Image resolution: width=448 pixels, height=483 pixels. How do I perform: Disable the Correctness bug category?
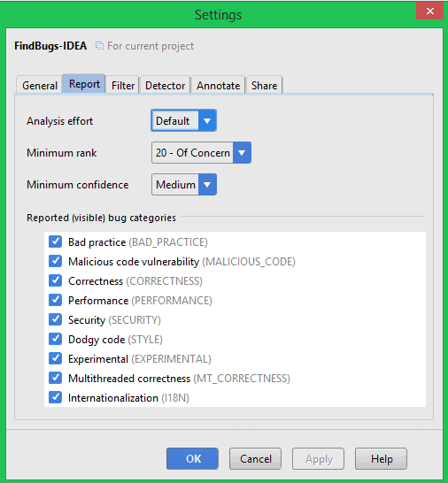click(55, 280)
